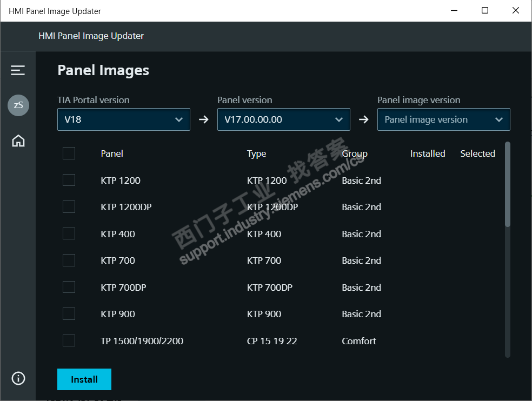The height and width of the screenshot is (401, 532).
Task: Select the KTP 1200 panel name
Action: pyautogui.click(x=121, y=181)
